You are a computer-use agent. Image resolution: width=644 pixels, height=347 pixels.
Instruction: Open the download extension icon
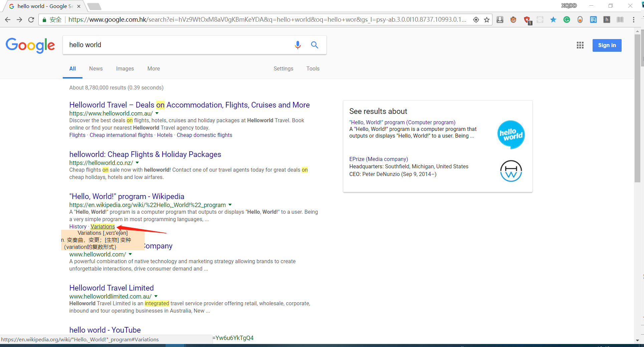click(500, 20)
